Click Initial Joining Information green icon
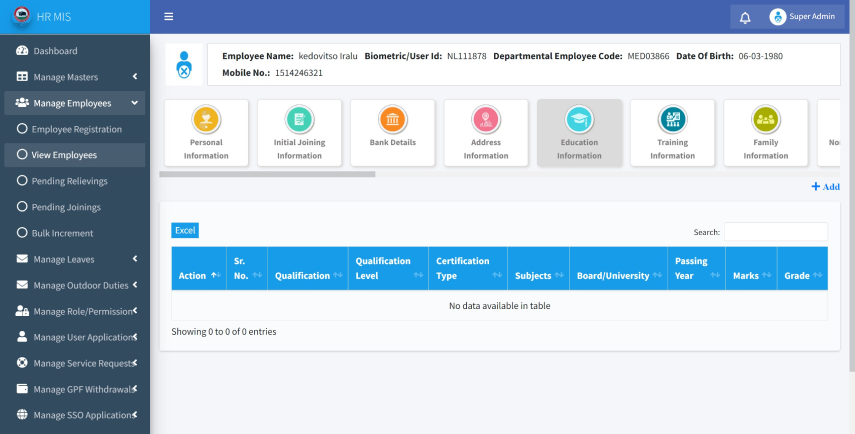The width and height of the screenshot is (855, 434). 299,119
